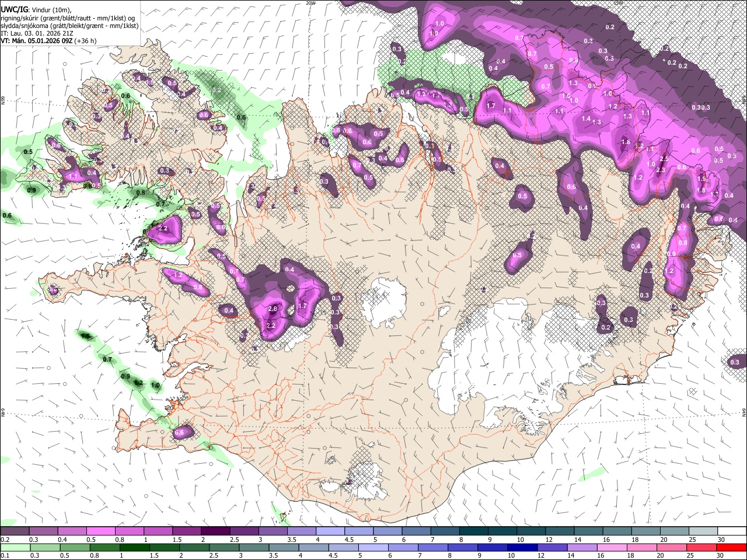Select initial time "IT: Lau. 03. 01. 2026 21Z"
The height and width of the screenshot is (560, 747).
tap(37, 33)
